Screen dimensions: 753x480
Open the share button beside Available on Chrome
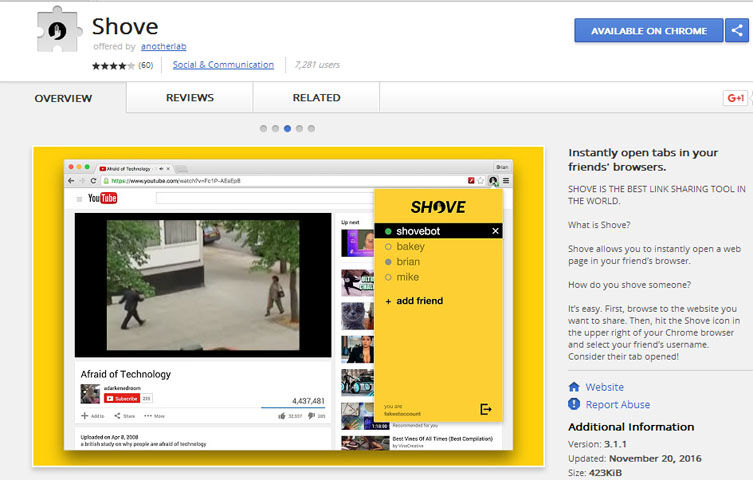tap(737, 31)
